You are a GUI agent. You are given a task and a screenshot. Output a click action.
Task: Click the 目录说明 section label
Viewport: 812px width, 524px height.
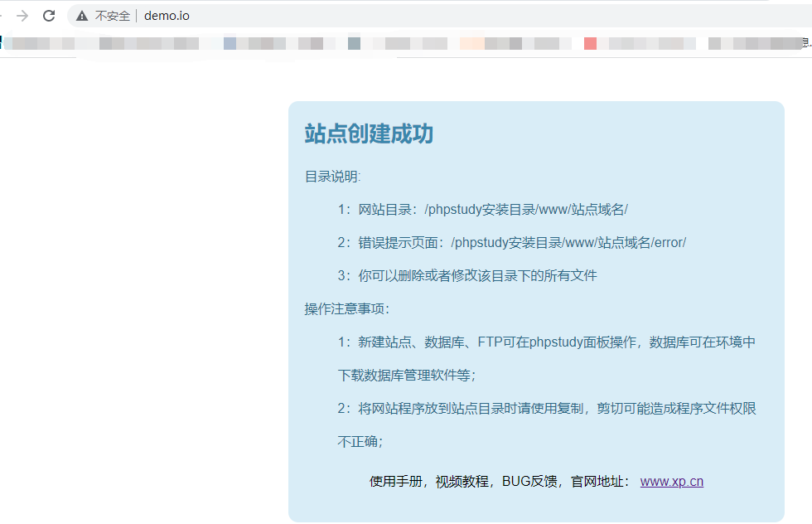point(332,177)
